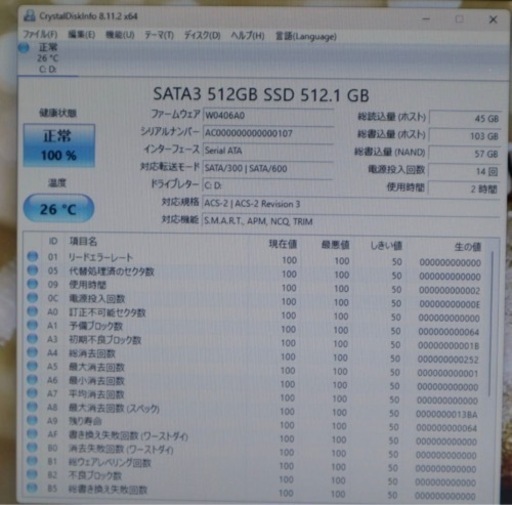Open the テーマ(T) menu
This screenshot has width=512, height=505.
pyautogui.click(x=159, y=35)
